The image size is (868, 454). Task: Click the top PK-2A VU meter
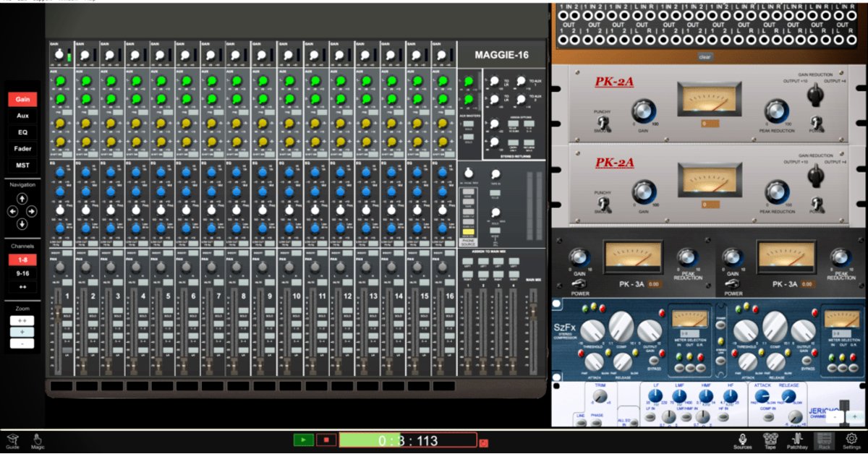click(709, 98)
